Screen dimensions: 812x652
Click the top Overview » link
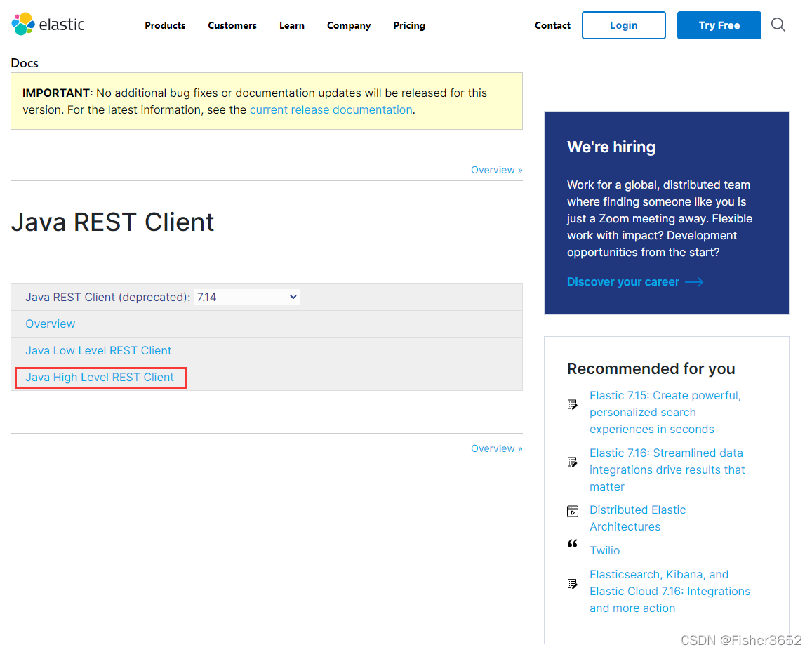coord(496,170)
